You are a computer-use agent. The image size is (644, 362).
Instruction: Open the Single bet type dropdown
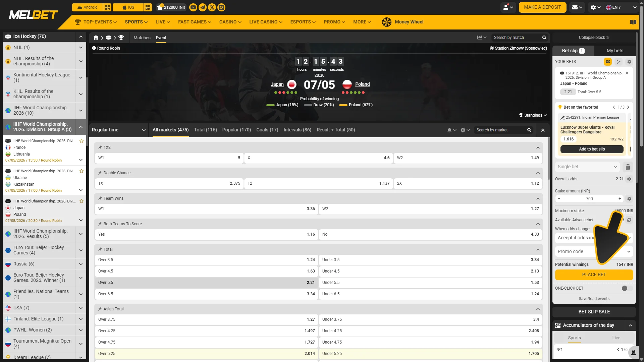click(587, 167)
